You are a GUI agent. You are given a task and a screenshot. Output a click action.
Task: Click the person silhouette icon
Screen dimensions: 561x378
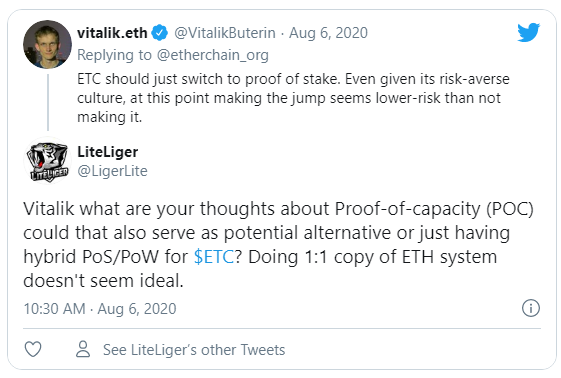(x=83, y=349)
